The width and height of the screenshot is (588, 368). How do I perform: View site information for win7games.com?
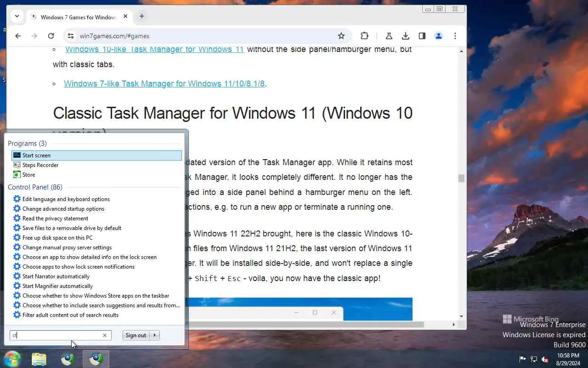[70, 36]
